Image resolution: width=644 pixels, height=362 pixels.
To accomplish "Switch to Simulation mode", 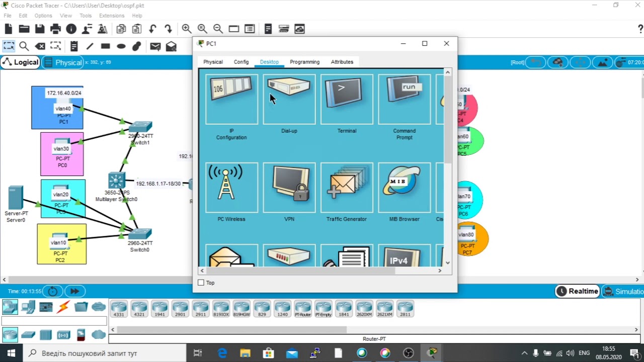I will 623,291.
